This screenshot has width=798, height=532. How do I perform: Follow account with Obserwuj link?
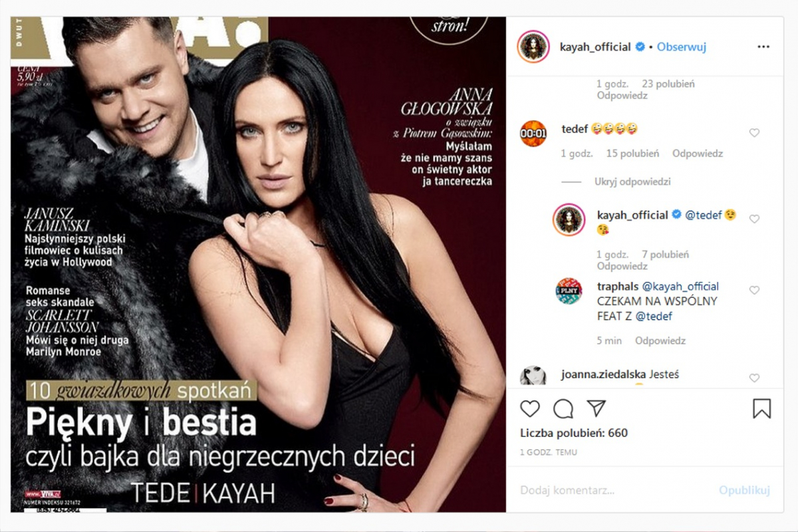pos(682,47)
